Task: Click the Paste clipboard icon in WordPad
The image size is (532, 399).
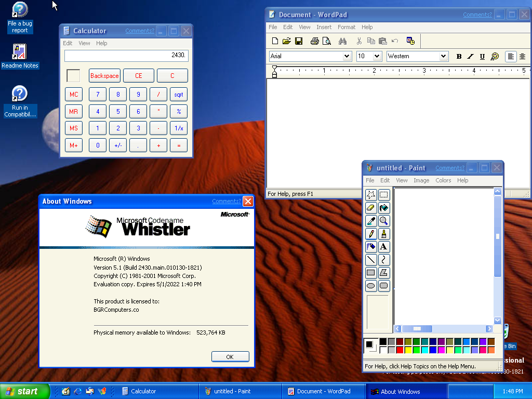Action: click(x=383, y=41)
